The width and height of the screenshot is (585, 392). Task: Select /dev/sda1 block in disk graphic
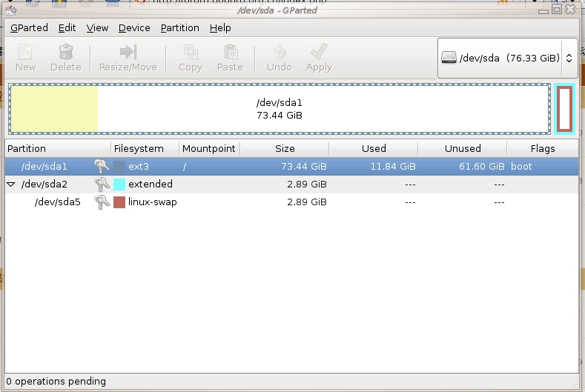280,109
